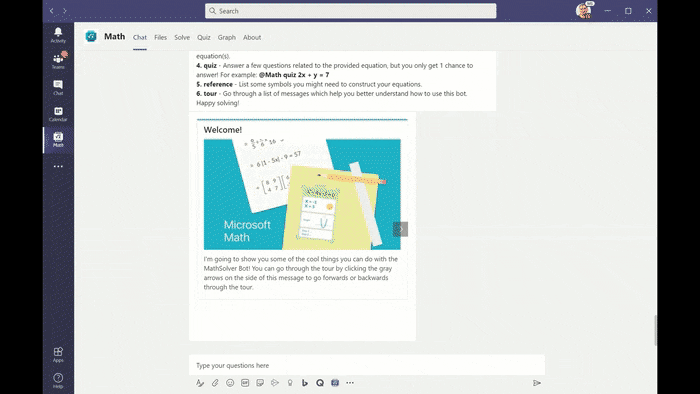Open Teams in the left sidebar

click(x=58, y=61)
